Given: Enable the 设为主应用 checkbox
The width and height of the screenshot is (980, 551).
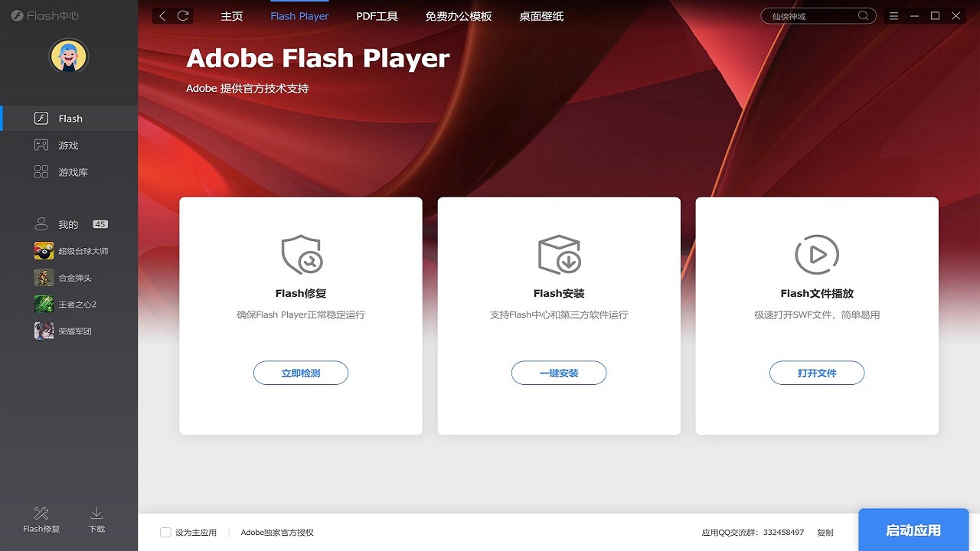Looking at the screenshot, I should tap(165, 532).
